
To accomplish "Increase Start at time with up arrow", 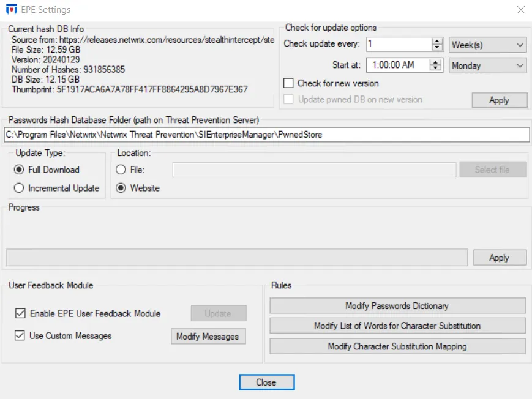I will (435, 62).
